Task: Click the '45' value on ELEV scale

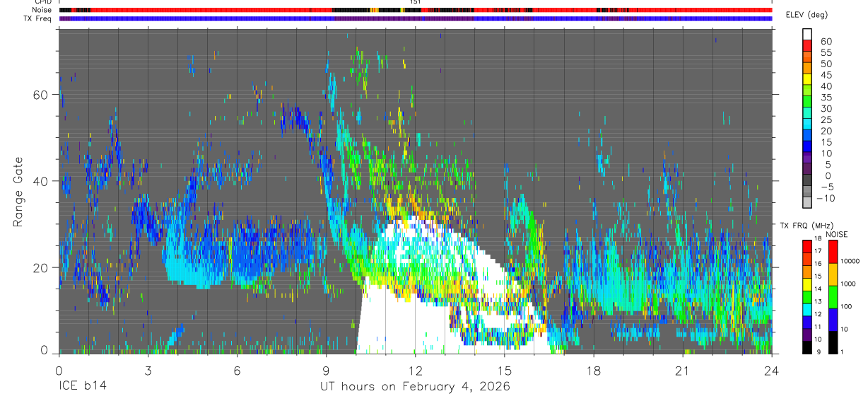Action: click(x=826, y=75)
